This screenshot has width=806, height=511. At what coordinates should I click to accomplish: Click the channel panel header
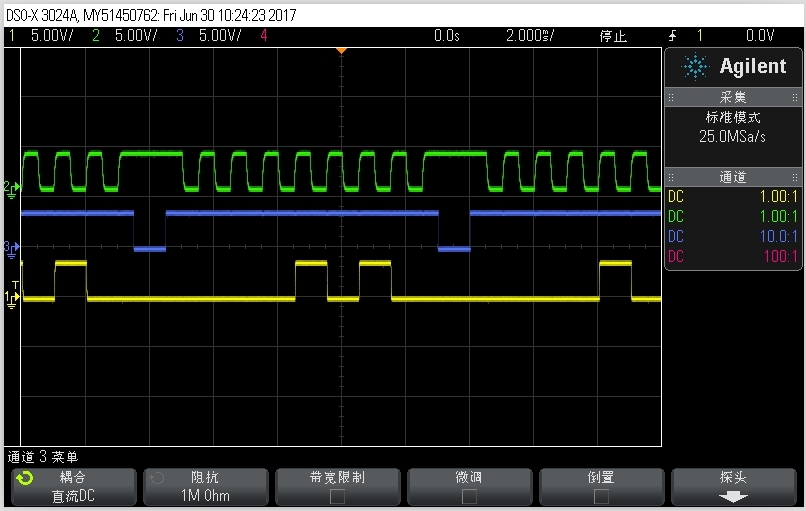coord(733,177)
